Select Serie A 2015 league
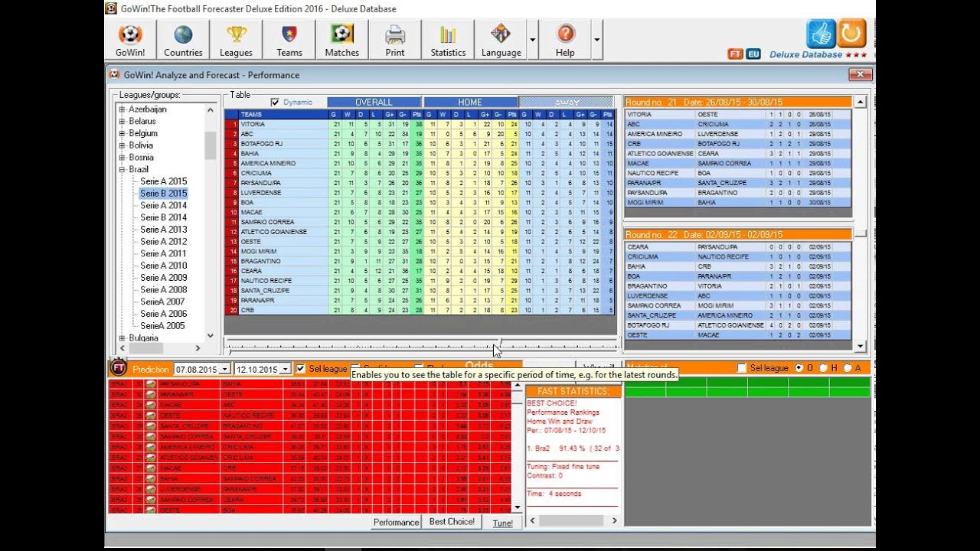980x551 pixels. 163,181
